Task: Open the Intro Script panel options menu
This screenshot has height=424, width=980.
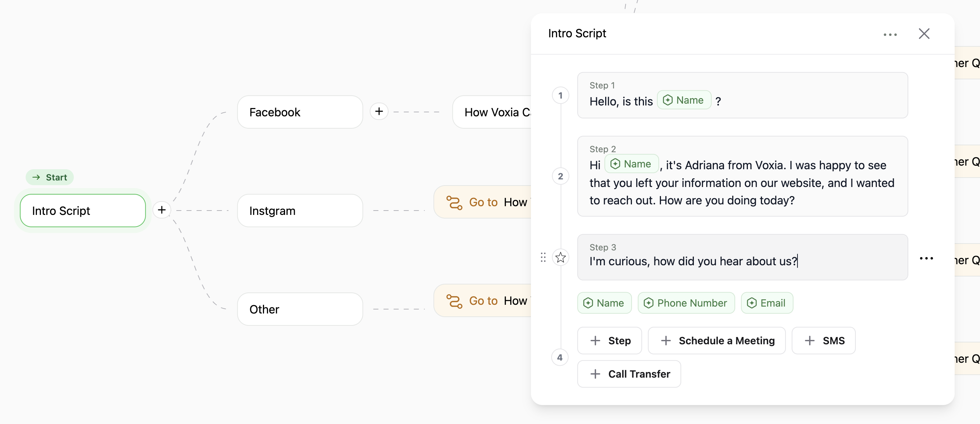Action: [x=890, y=35]
